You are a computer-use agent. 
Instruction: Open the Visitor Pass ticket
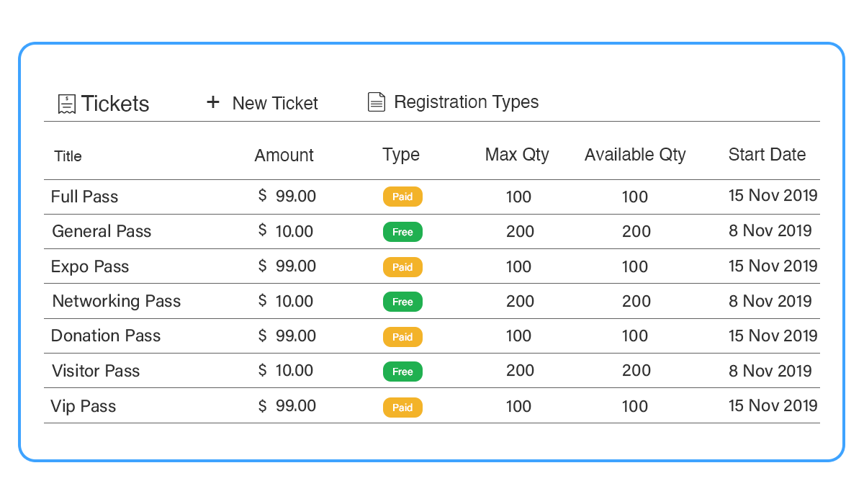(96, 371)
